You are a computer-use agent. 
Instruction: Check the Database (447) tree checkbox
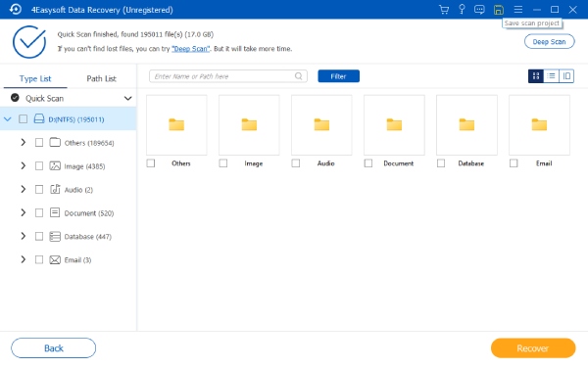click(39, 236)
